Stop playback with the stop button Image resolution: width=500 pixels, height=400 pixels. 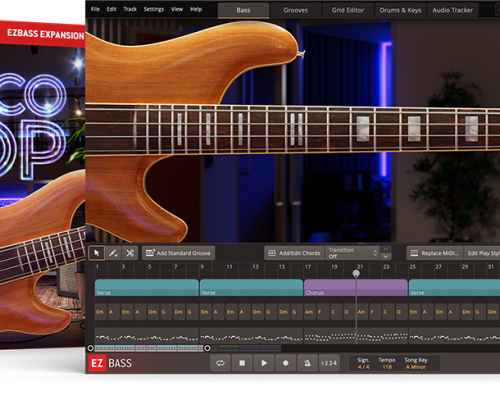(242, 363)
